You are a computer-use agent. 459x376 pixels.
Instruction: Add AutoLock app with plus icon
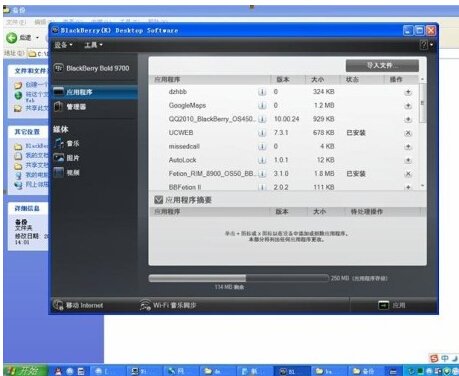408,160
